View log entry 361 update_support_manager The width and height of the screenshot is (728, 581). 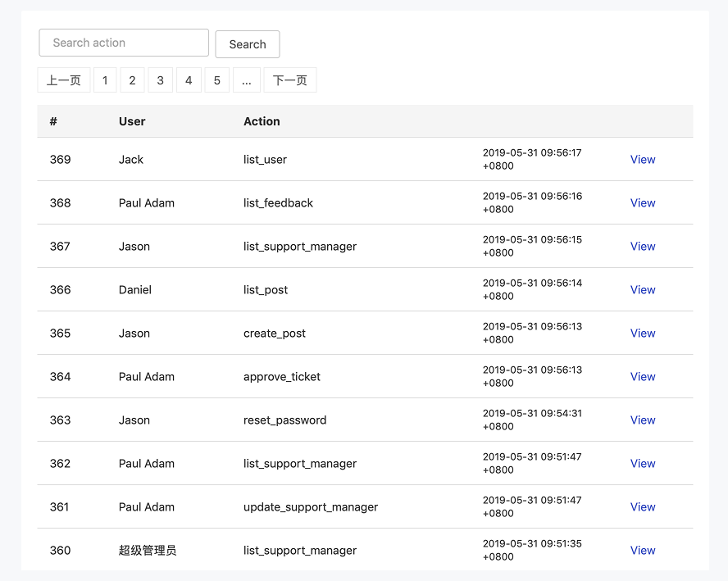[x=643, y=506]
